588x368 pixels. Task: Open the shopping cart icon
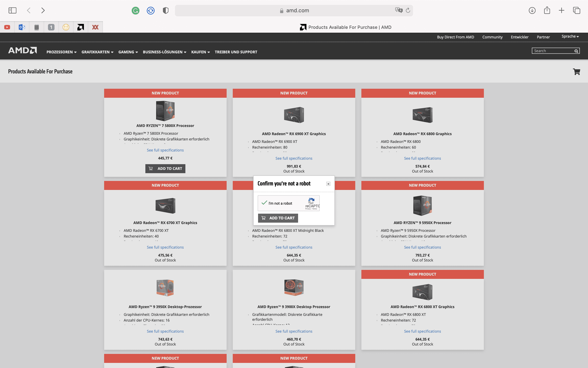[x=577, y=72]
